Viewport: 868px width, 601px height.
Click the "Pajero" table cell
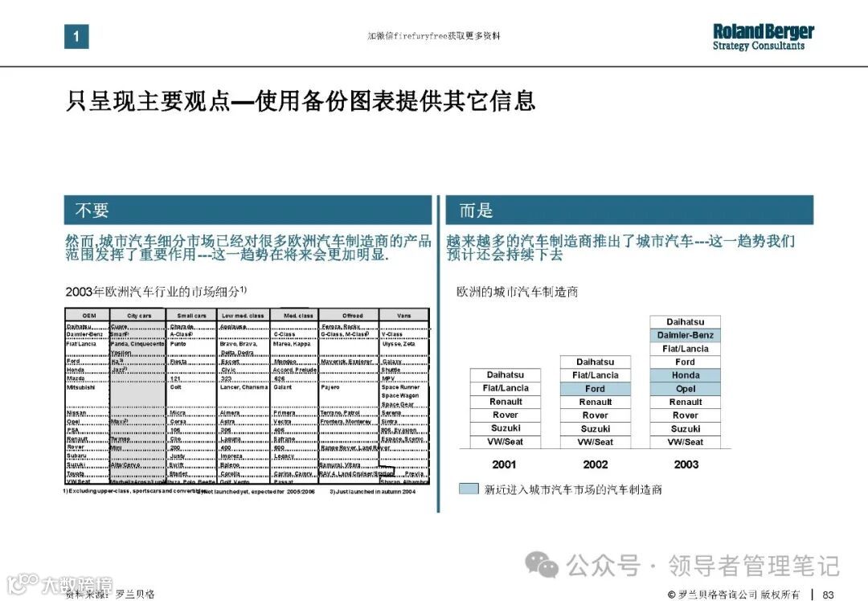point(330,387)
